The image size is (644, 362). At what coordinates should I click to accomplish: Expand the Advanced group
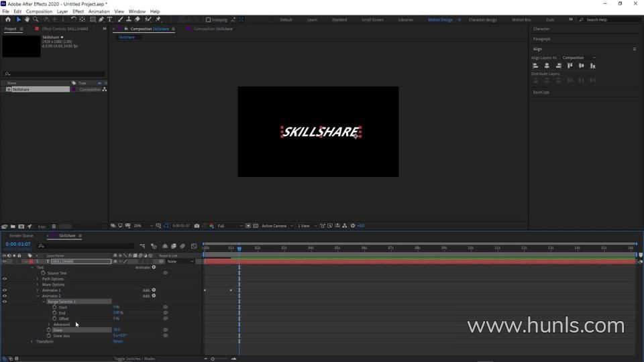(x=49, y=324)
